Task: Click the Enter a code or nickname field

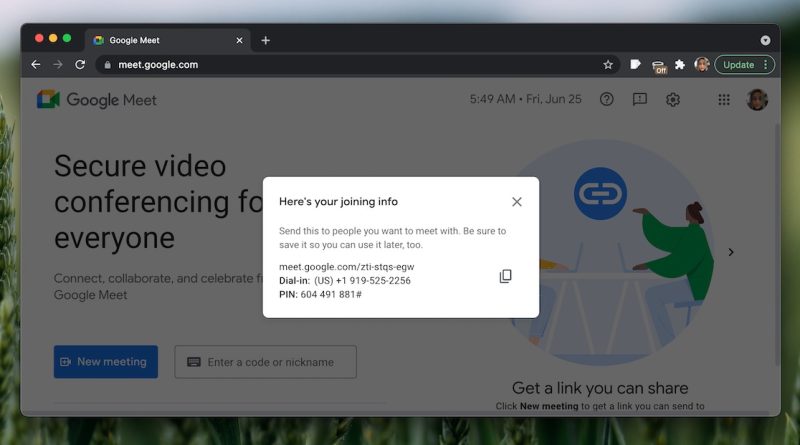Action: [x=265, y=362]
